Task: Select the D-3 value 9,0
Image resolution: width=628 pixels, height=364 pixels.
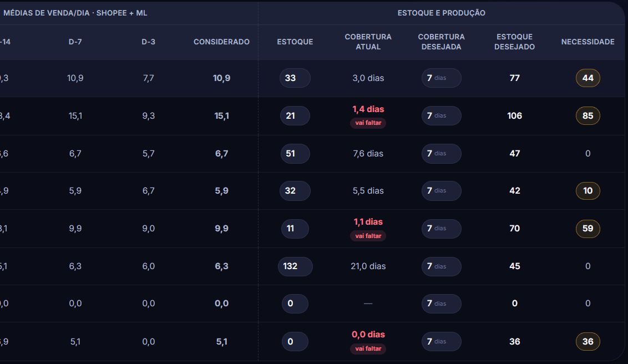Action: coord(148,229)
